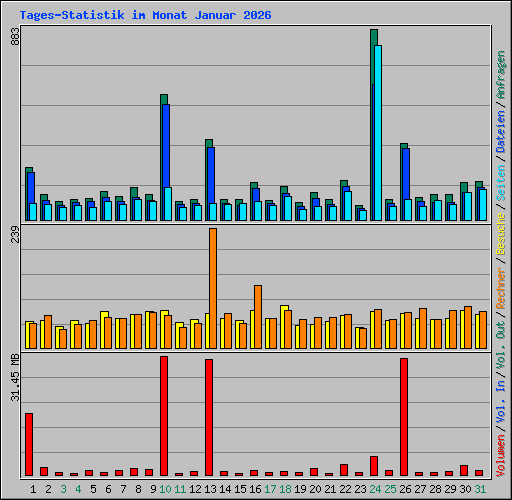This screenshot has height=500, width=512.
Task: Click green weekend day label 11
Action: click(180, 489)
